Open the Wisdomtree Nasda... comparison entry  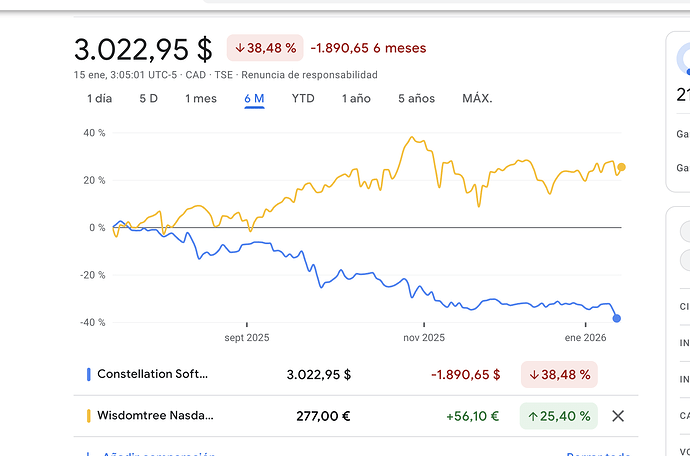[155, 416]
